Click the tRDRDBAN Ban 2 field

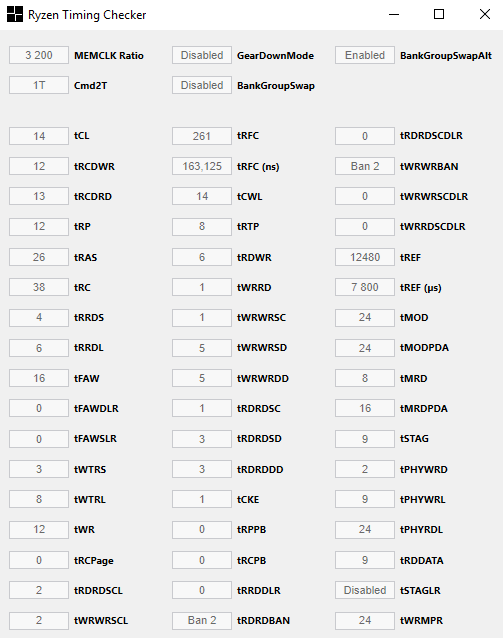(x=202, y=620)
